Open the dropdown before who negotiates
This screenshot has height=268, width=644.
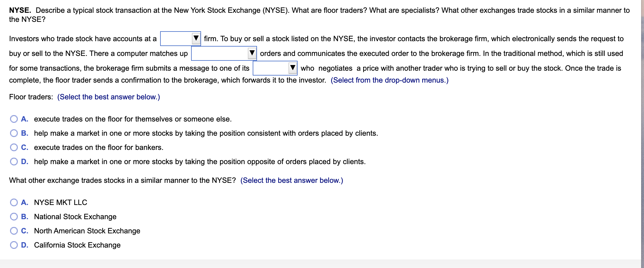tap(275, 68)
